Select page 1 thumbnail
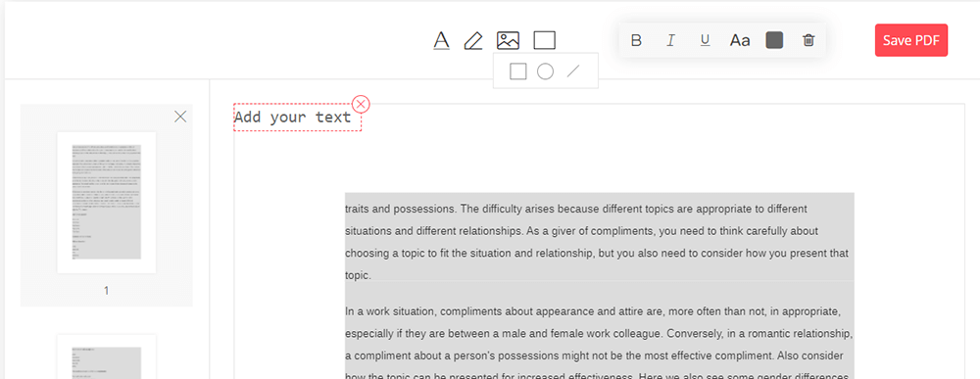980x379 pixels. pos(106,203)
